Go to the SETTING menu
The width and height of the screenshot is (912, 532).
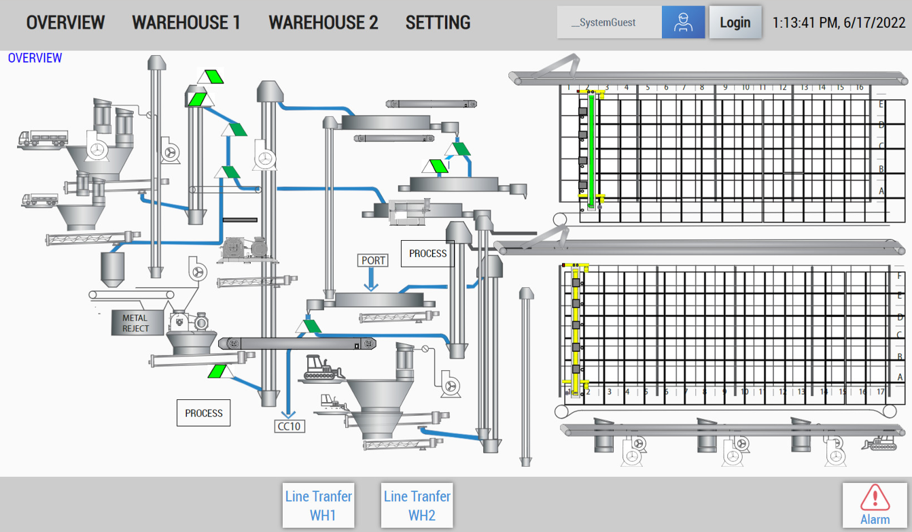(438, 23)
